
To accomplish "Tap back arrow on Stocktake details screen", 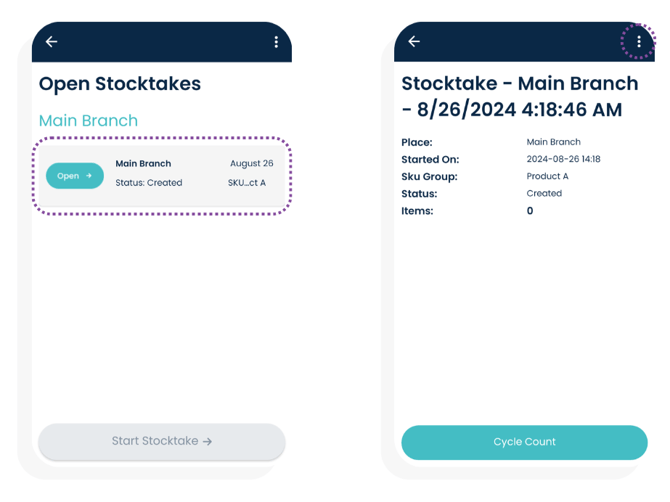I will [x=414, y=42].
